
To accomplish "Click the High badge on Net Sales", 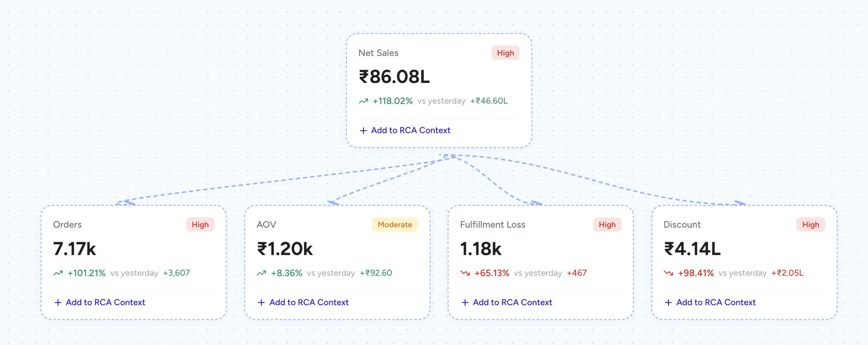I will pos(505,53).
